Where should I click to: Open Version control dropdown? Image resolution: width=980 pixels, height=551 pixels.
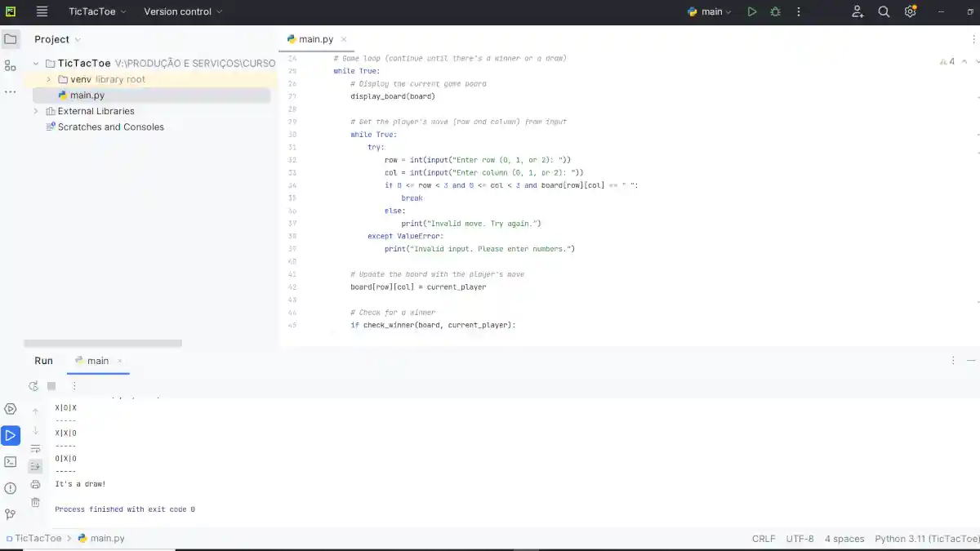click(183, 11)
